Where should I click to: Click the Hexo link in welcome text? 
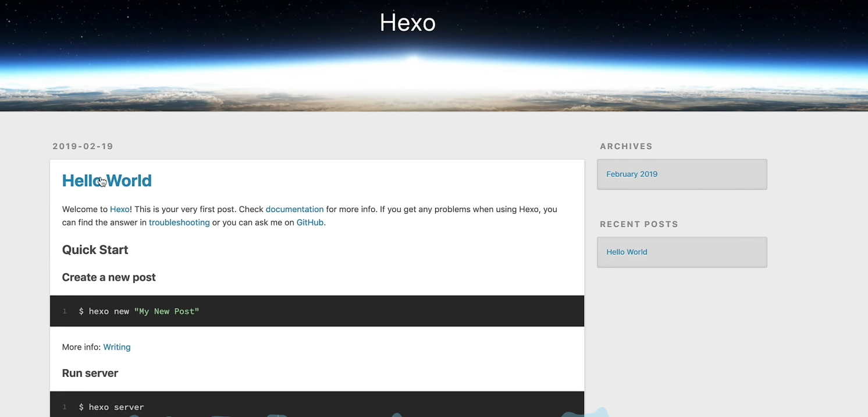119,209
